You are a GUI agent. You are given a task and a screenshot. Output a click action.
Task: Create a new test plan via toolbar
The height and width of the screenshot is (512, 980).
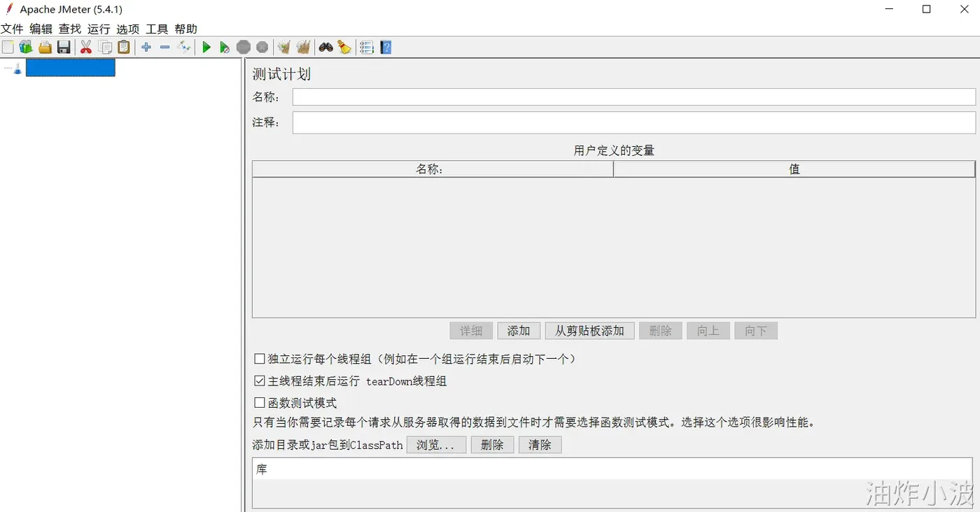[8, 48]
